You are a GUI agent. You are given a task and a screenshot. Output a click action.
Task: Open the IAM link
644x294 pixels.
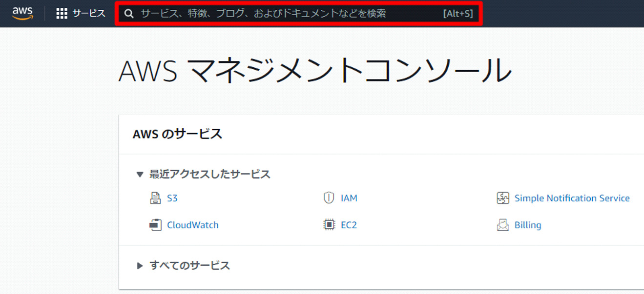pos(349,198)
